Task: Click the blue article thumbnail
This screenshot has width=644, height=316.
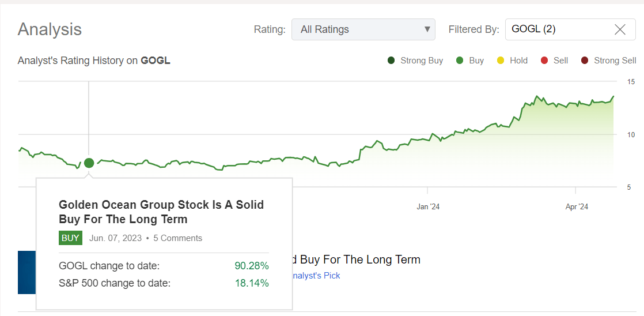Action: (x=27, y=272)
